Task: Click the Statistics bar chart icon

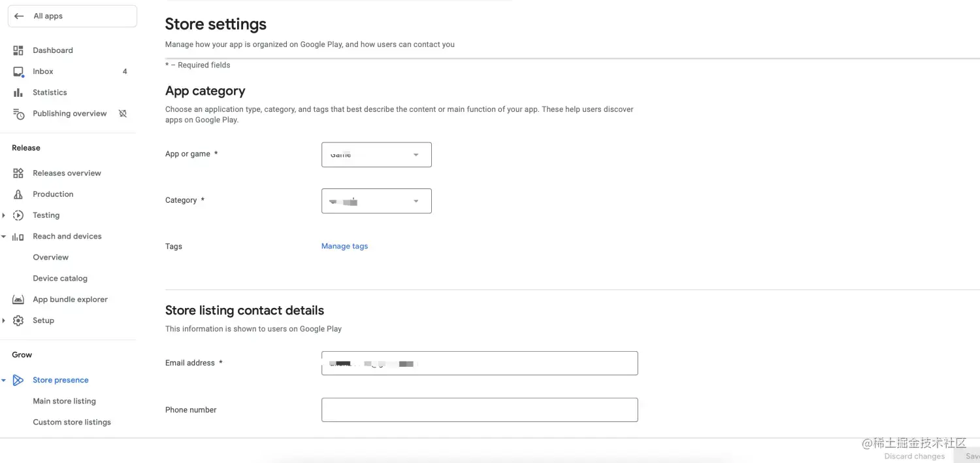Action: (18, 93)
